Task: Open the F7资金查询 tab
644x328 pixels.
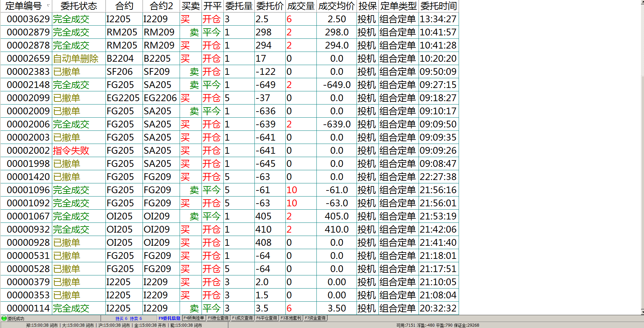Action: (x=315, y=318)
